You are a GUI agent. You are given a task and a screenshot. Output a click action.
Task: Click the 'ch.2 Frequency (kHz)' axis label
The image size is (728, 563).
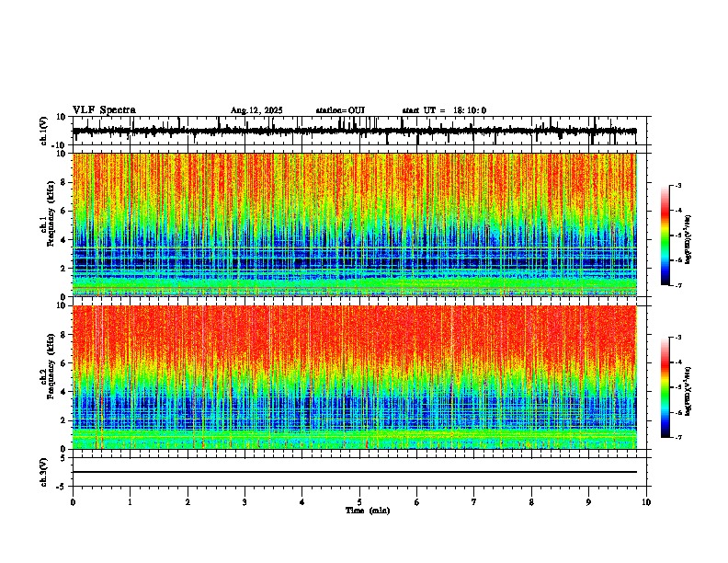pos(47,366)
